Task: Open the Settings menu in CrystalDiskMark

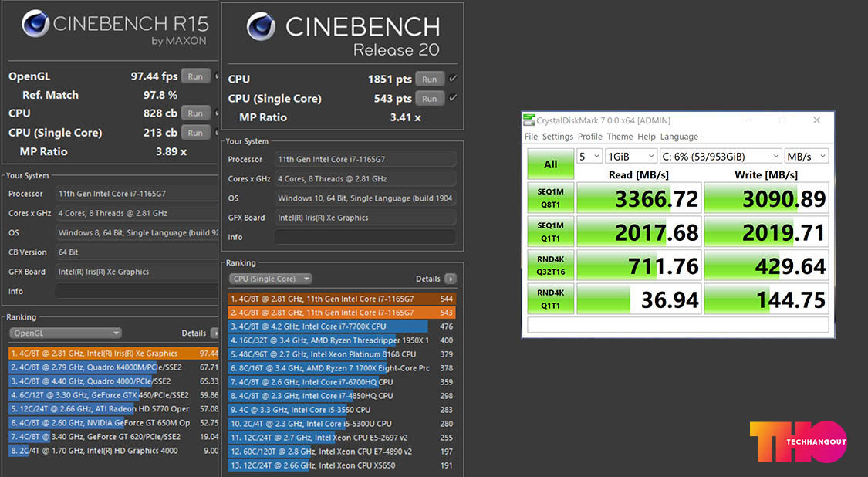Action: [557, 137]
